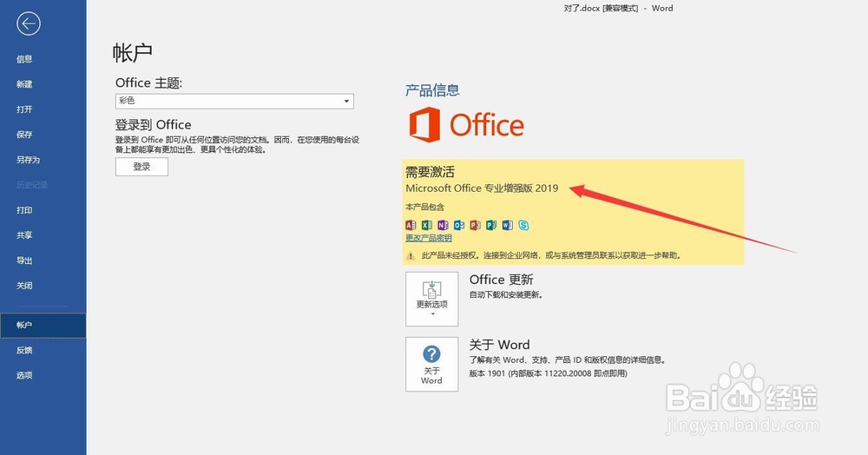Click the OneNote icon in product list
This screenshot has width=868, height=455.
[443, 225]
